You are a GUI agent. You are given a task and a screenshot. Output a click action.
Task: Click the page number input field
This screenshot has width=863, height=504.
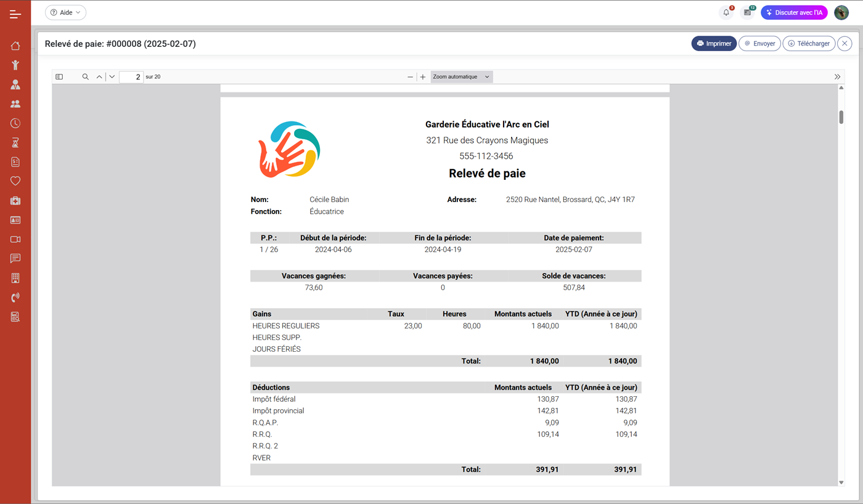(131, 77)
